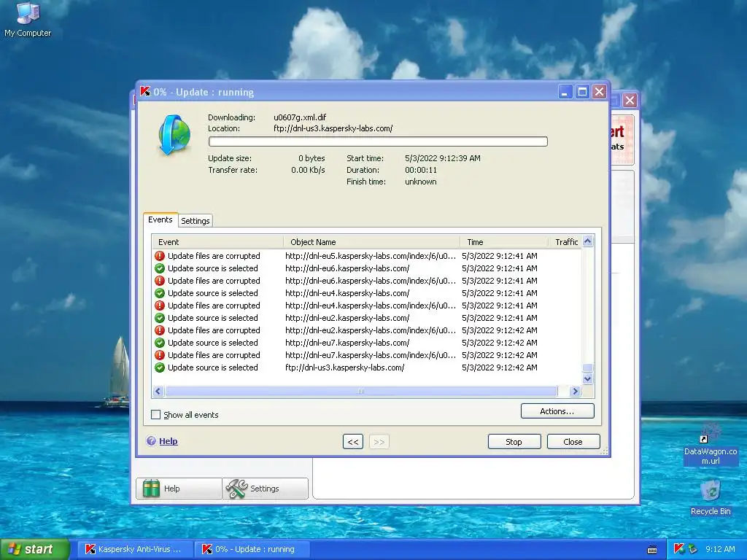The image size is (747, 560).
Task: Sort by the Object Name column header
Action: (371, 242)
